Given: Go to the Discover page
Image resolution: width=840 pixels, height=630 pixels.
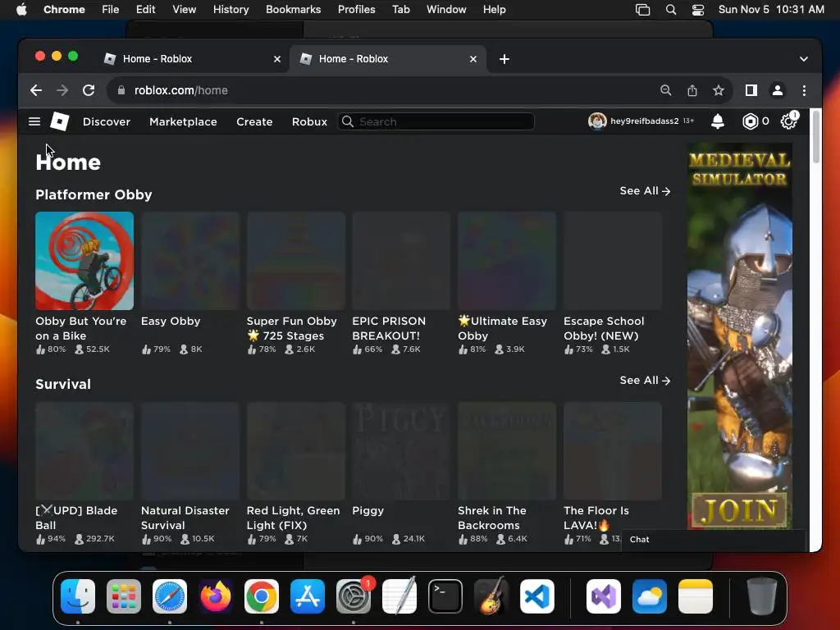Looking at the screenshot, I should 107,121.
